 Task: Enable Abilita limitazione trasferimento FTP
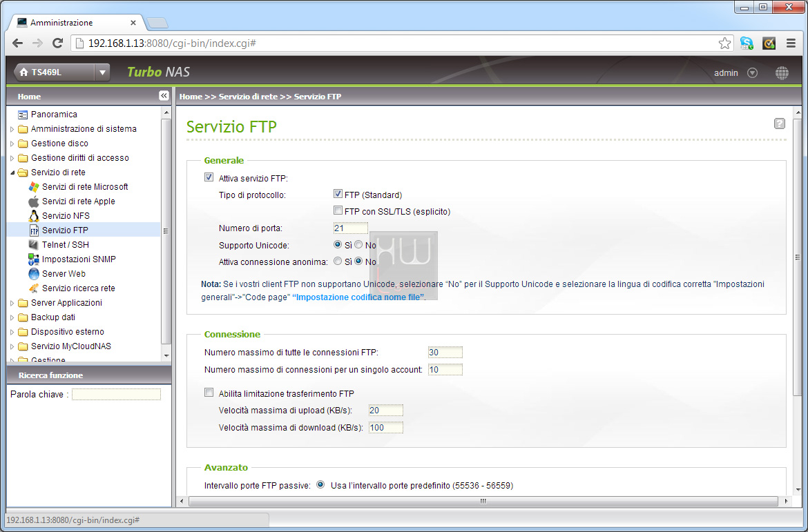click(x=209, y=393)
